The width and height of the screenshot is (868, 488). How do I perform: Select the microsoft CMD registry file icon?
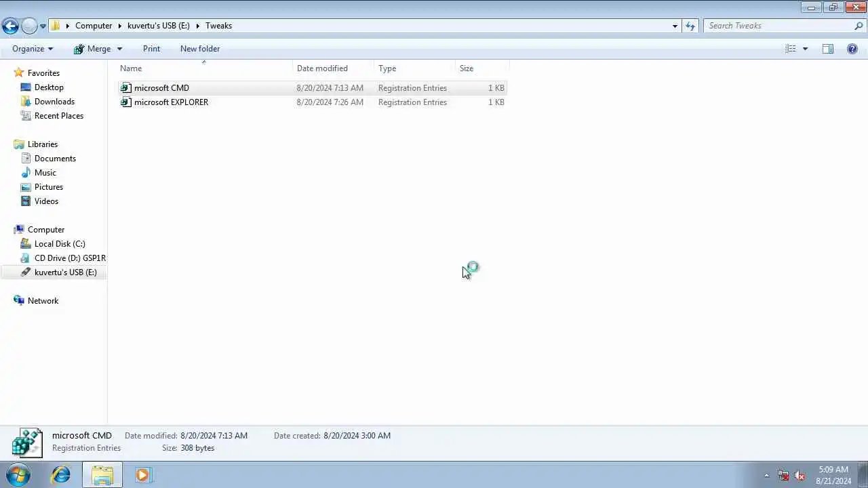point(125,88)
